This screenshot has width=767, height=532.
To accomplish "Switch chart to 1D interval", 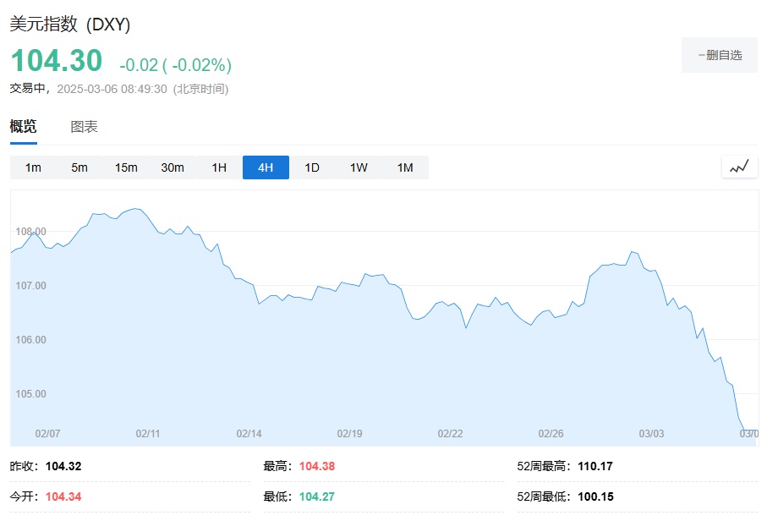I will (x=312, y=167).
